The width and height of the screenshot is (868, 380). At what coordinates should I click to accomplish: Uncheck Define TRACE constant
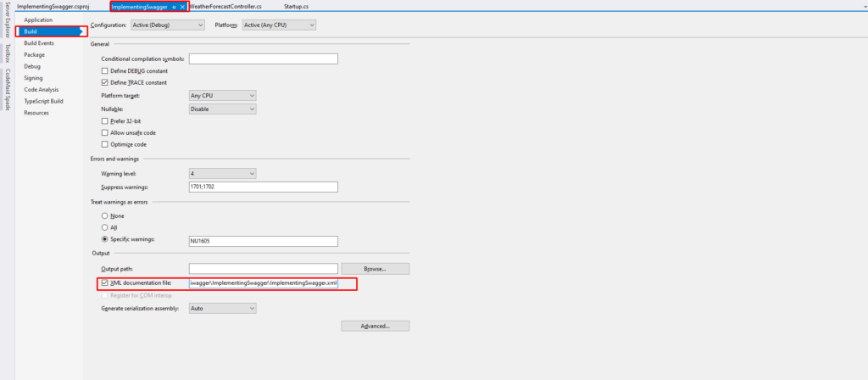click(105, 82)
